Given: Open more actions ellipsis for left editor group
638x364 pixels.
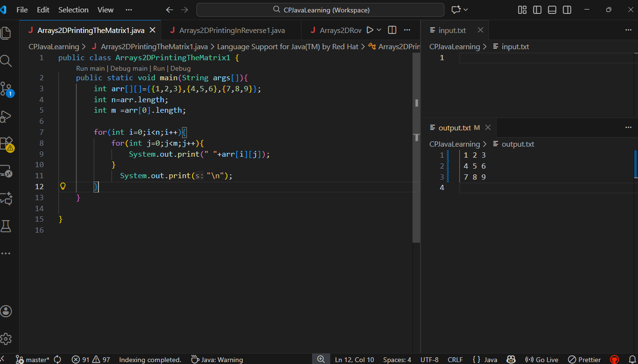Looking at the screenshot, I should (x=407, y=30).
